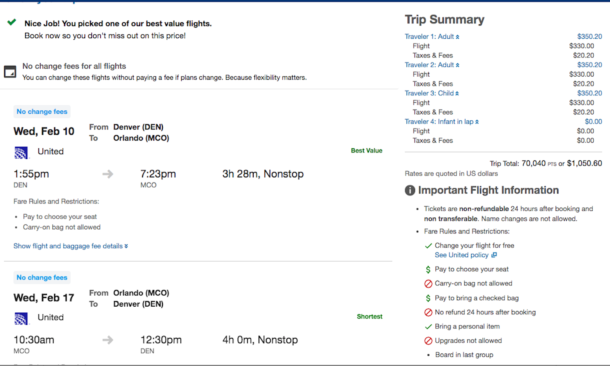This screenshot has width=610, height=366.
Task: Click No change fees badge on Feb 10 flight
Action: click(42, 112)
